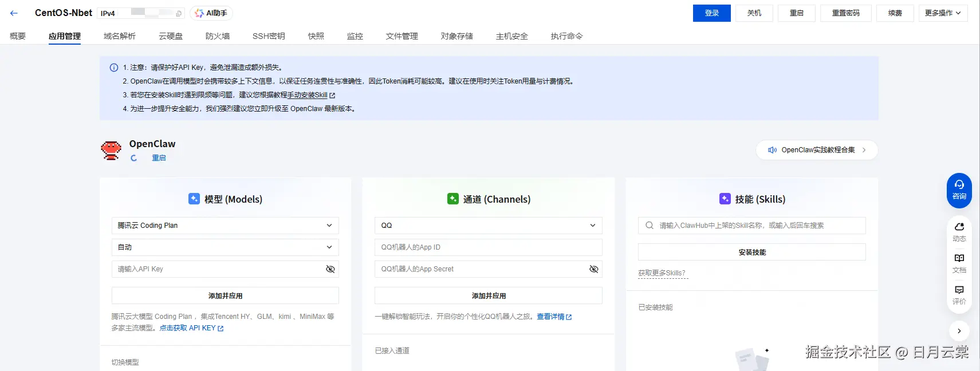The height and width of the screenshot is (371, 980).
Task: Open the 动态 sidebar icon
Action: click(959, 232)
